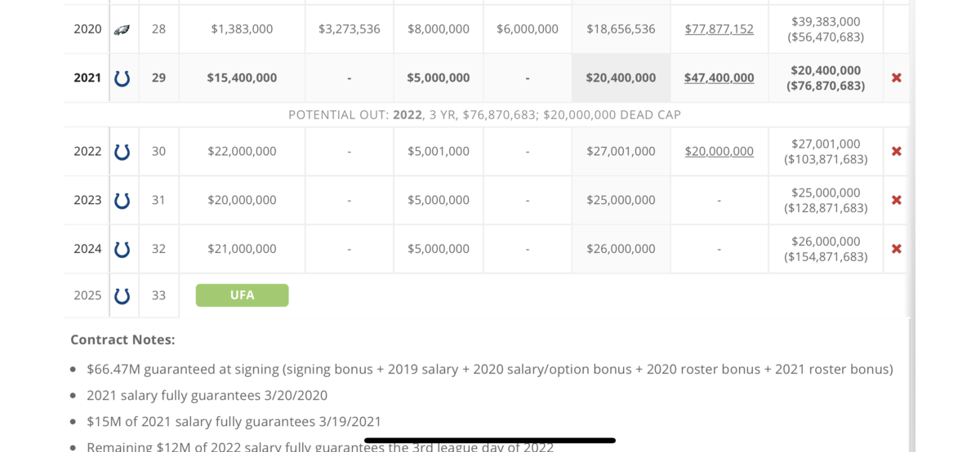Click the Colts logo in the 2021 row
The image size is (980, 452).
point(122,78)
